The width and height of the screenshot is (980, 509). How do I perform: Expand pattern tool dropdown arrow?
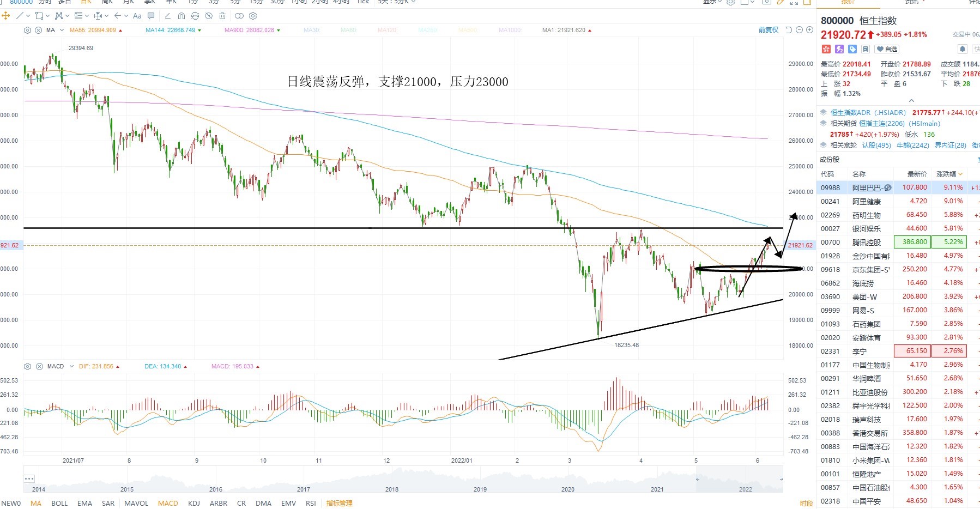67,16
